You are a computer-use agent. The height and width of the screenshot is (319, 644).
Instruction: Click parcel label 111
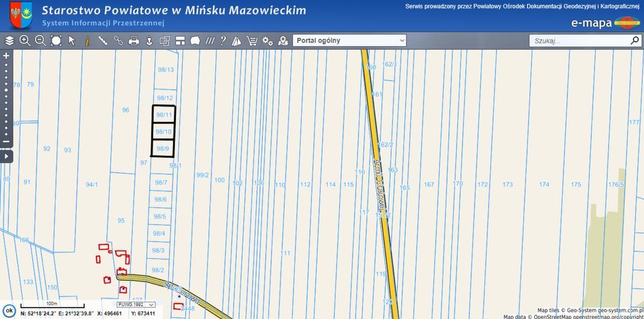point(285,253)
